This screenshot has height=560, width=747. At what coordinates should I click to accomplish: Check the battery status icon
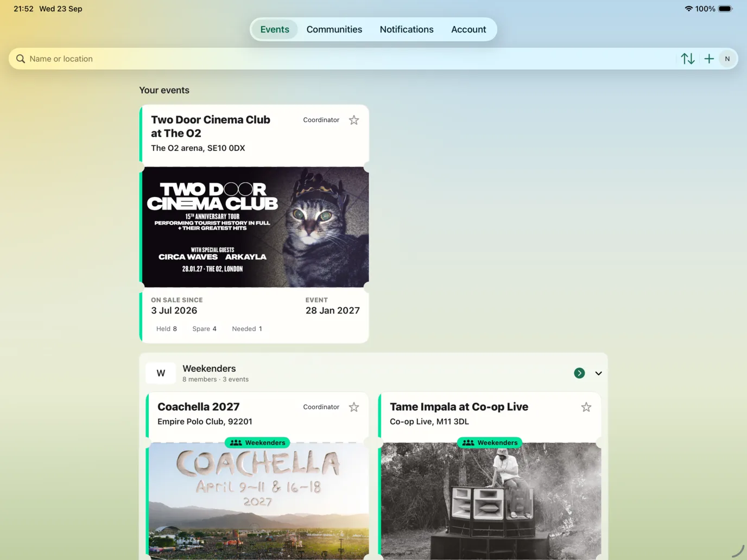tap(725, 9)
